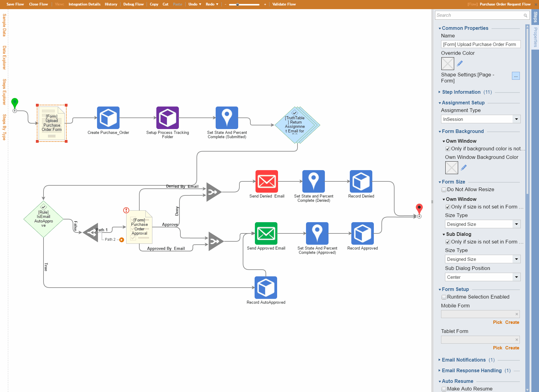Click Validate Flow
This screenshot has height=392, width=539.
[284, 4]
